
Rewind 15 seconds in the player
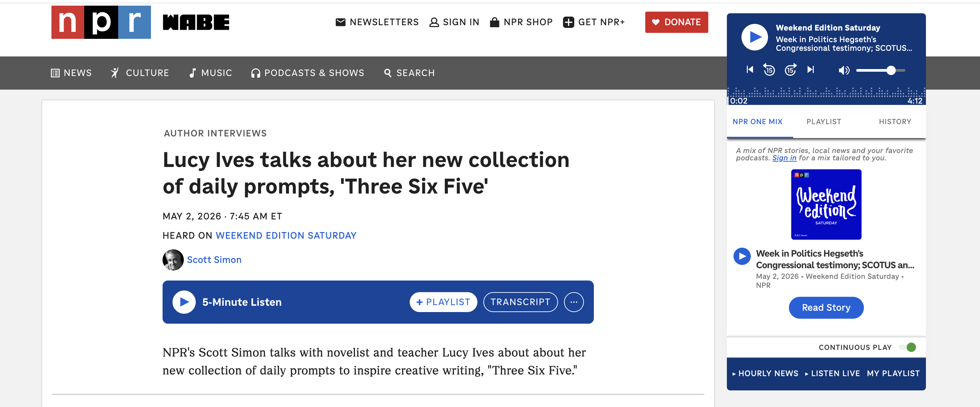coord(769,70)
